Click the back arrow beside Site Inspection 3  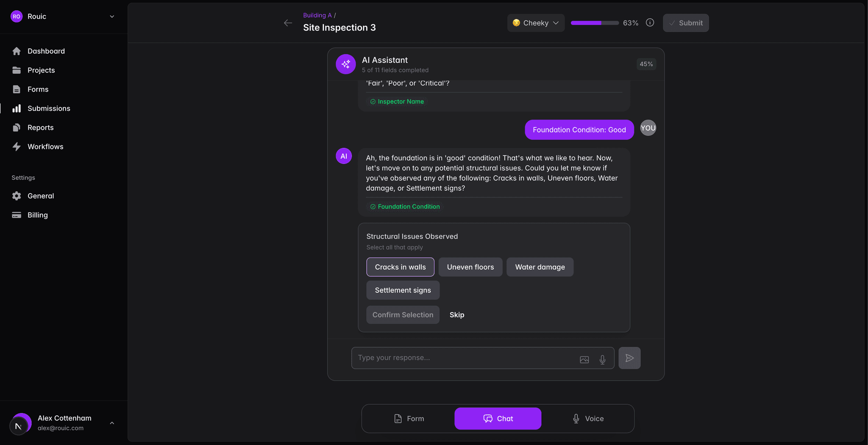pos(288,23)
